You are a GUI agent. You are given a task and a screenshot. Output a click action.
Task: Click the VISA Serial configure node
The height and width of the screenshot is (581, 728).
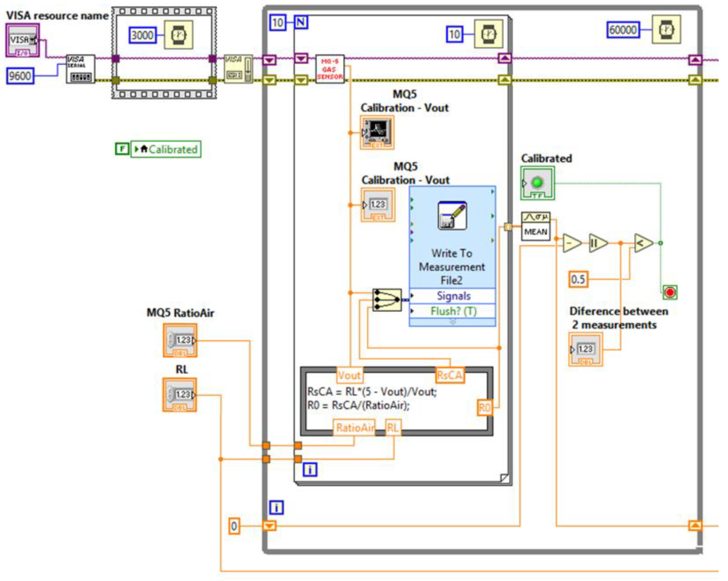coord(80,69)
